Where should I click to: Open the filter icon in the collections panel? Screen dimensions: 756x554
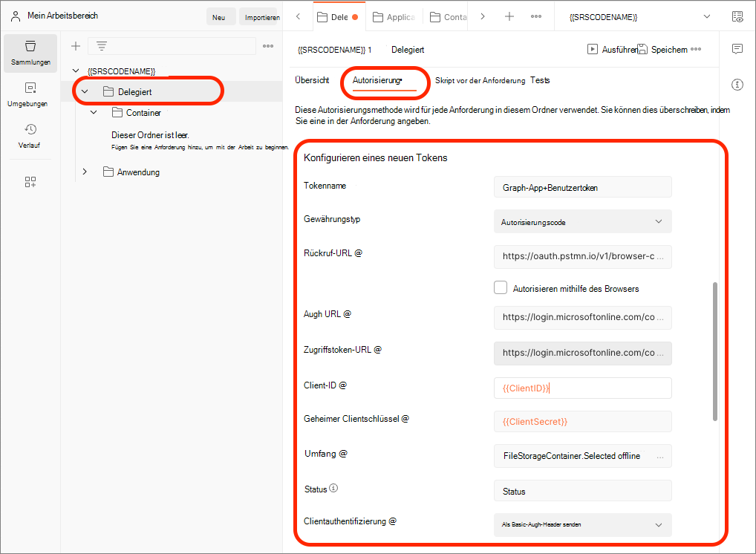coord(101,46)
